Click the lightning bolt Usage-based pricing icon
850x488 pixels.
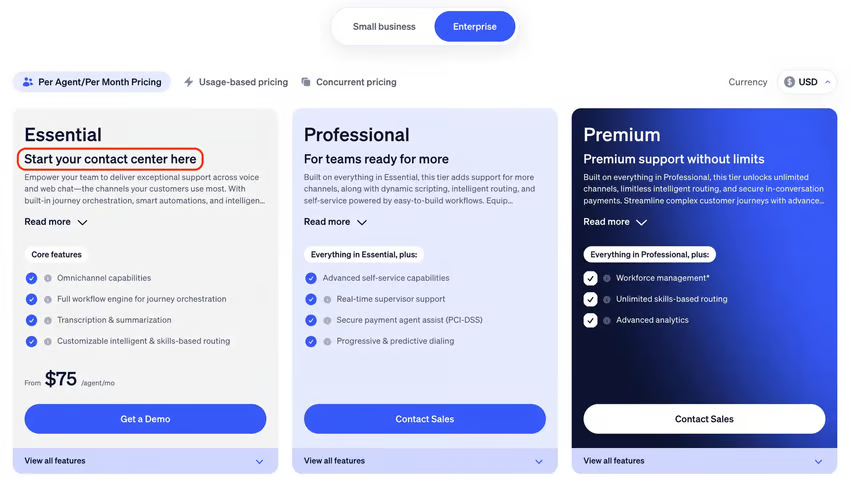coord(189,82)
